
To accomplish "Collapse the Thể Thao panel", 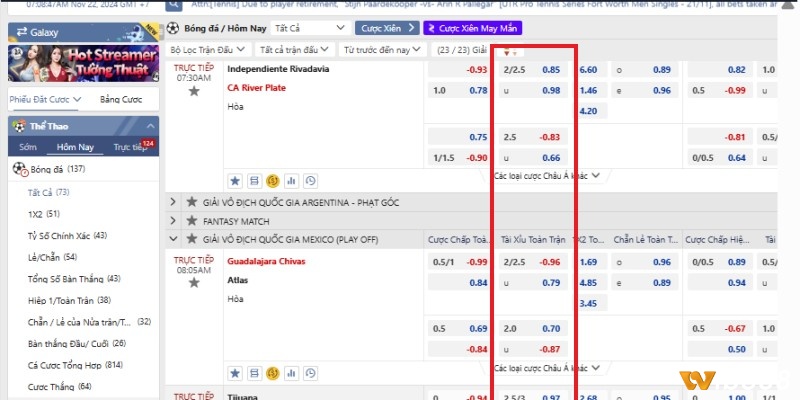I will tap(151, 126).
